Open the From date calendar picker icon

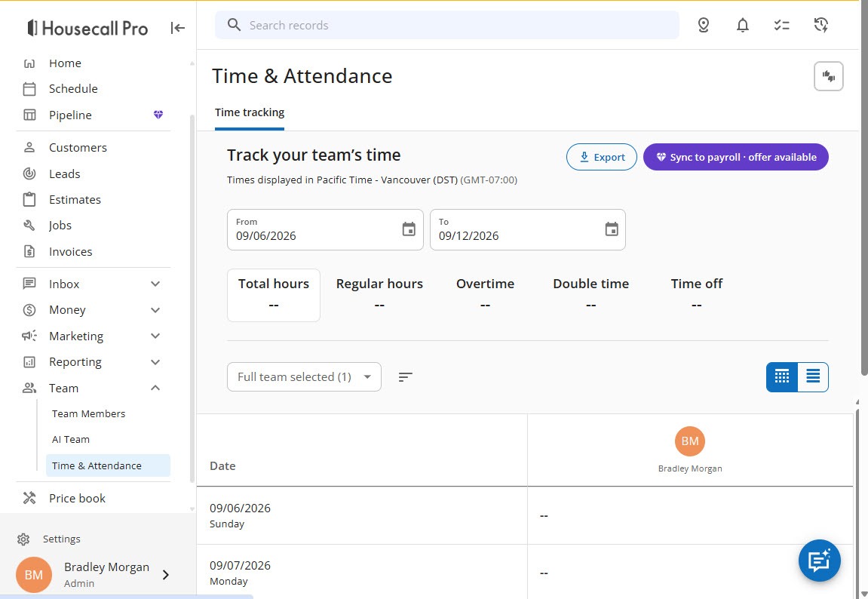(409, 229)
